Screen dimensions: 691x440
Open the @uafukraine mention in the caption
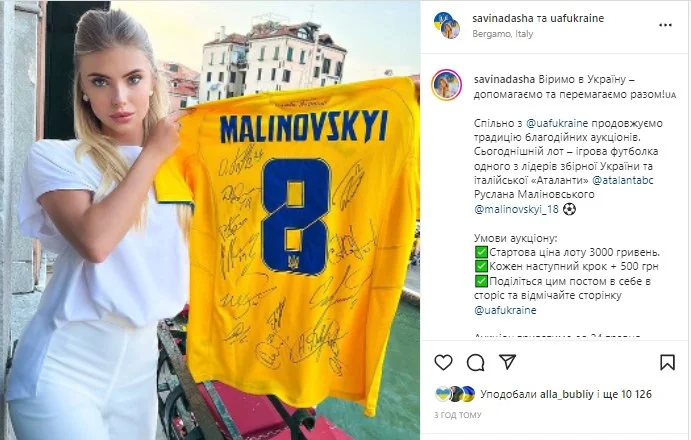(x=557, y=123)
